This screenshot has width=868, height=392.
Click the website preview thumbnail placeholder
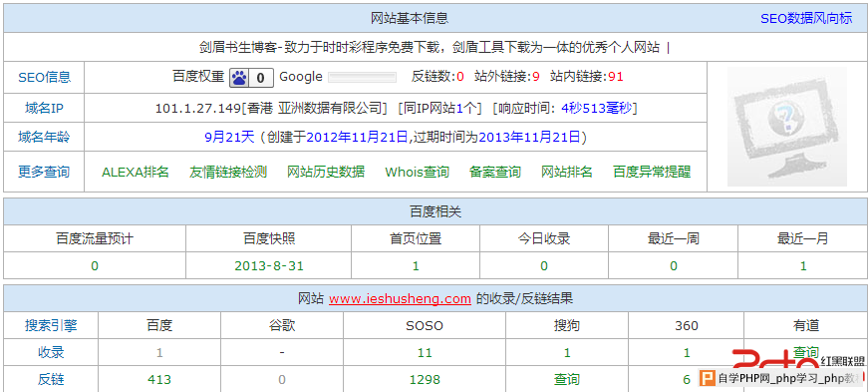coord(786,127)
